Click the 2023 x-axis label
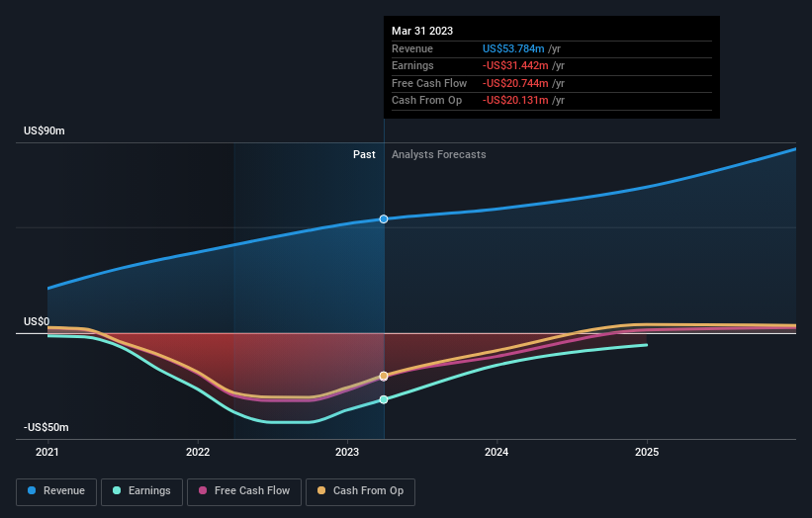 tap(347, 453)
